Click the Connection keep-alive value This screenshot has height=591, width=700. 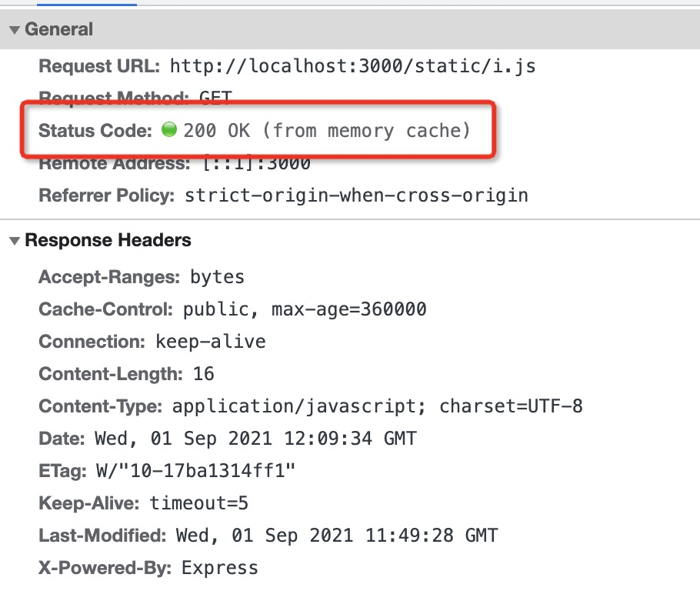coord(210,342)
